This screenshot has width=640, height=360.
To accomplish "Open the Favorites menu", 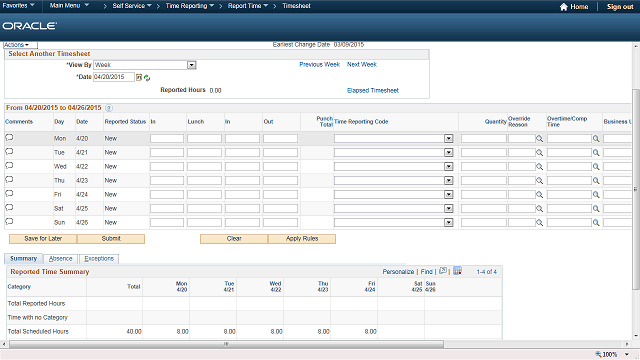I will click(x=18, y=6).
